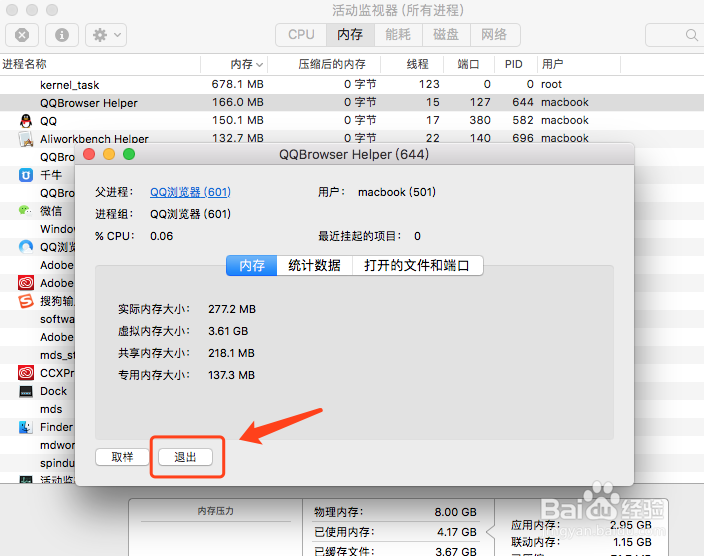704x556 pixels.
Task: Click the 已使用内存 4.17 GB entry
Action: click(396, 532)
